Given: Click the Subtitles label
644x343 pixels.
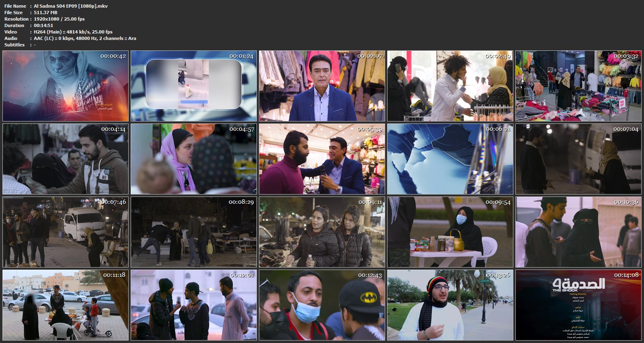Looking at the screenshot, I should tap(15, 45).
